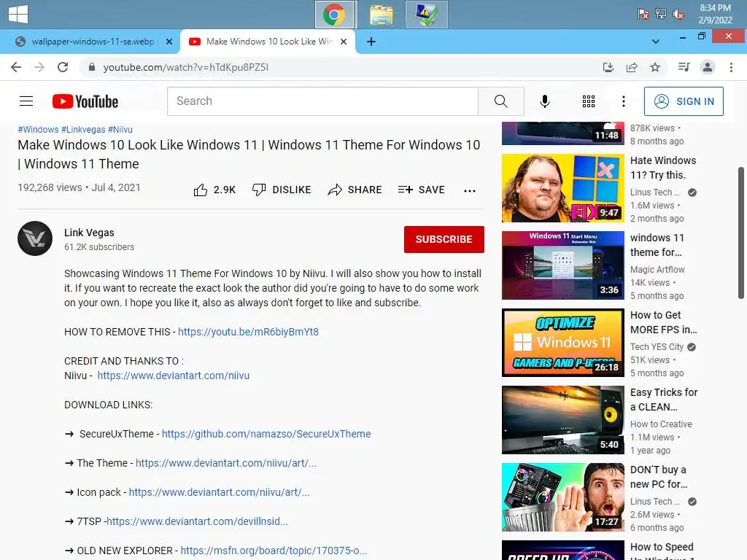Open Chrome from the taskbar
The width and height of the screenshot is (747, 560).
tap(336, 15)
